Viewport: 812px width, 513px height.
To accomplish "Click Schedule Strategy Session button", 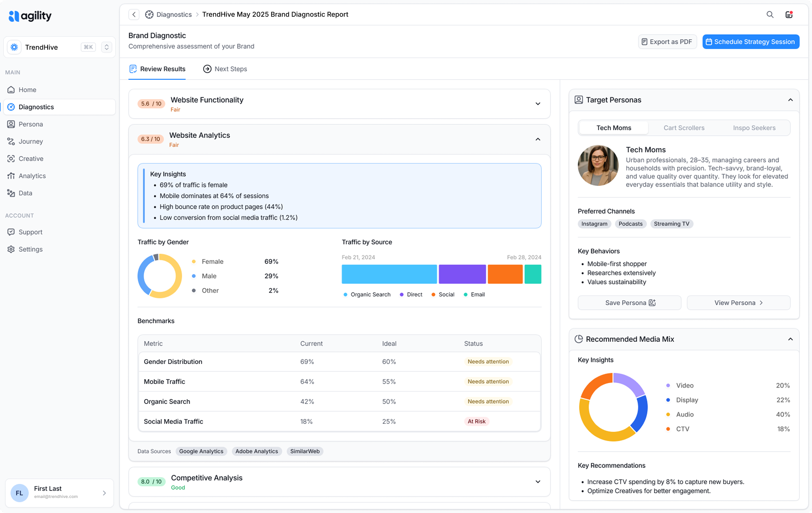I will 751,42.
